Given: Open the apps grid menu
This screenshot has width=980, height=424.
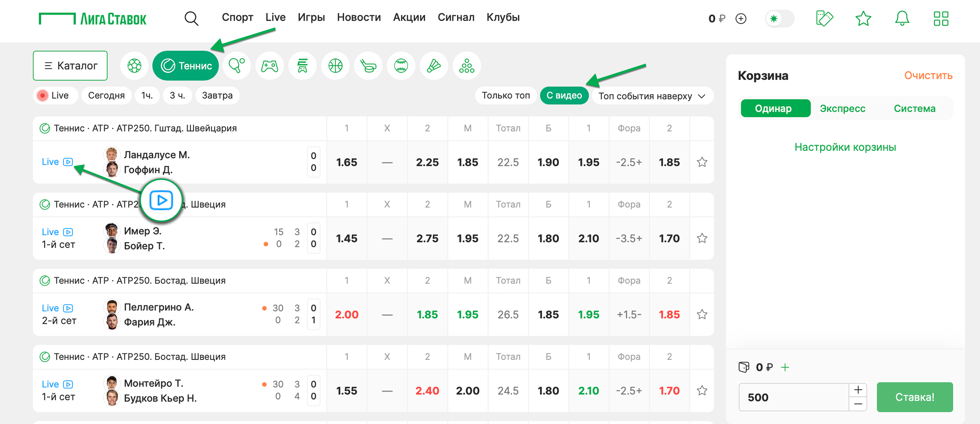Looking at the screenshot, I should pyautogui.click(x=940, y=18).
